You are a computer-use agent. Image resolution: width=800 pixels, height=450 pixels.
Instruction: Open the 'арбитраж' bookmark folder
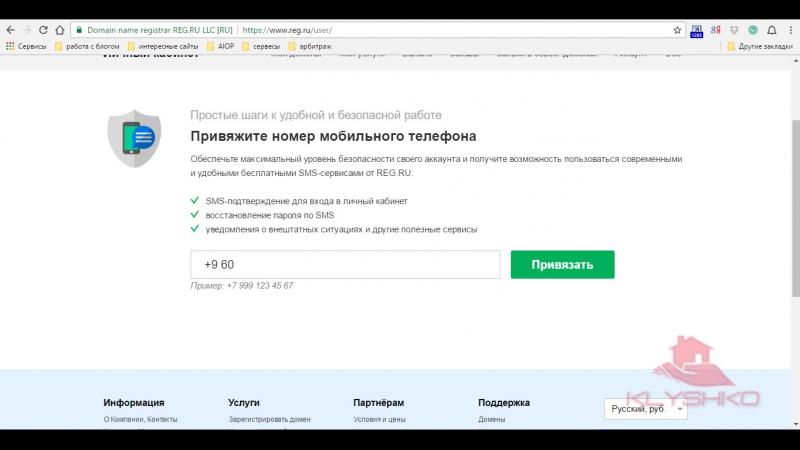point(310,46)
